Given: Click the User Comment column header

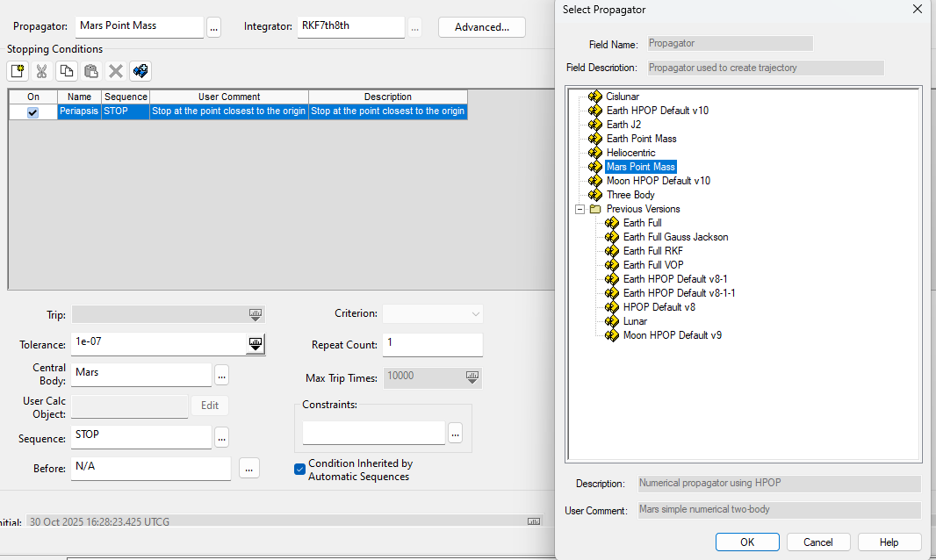Looking at the screenshot, I should pos(229,97).
